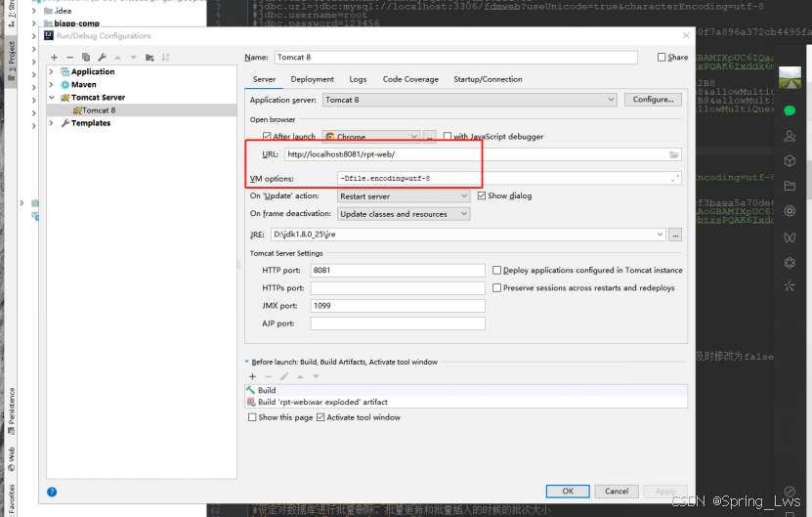
Task: Move before launch task down
Action: pos(316,376)
